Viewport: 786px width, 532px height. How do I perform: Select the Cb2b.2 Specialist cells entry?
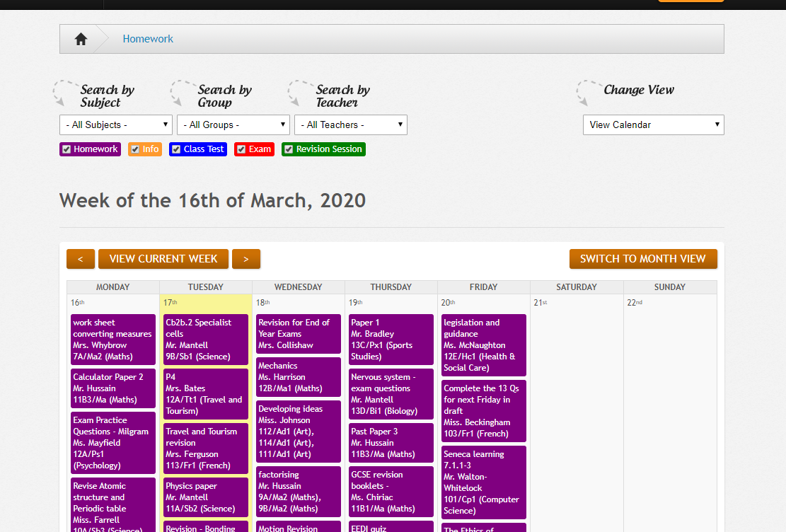pyautogui.click(x=205, y=339)
